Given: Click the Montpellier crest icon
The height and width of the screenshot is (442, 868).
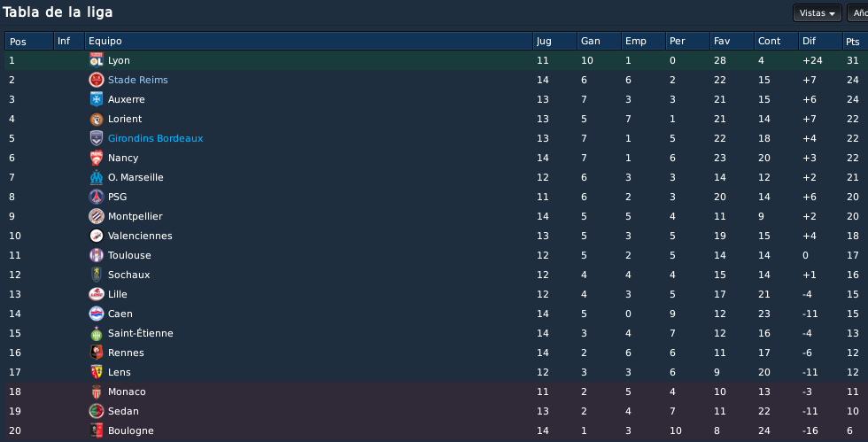Looking at the screenshot, I should click(97, 216).
